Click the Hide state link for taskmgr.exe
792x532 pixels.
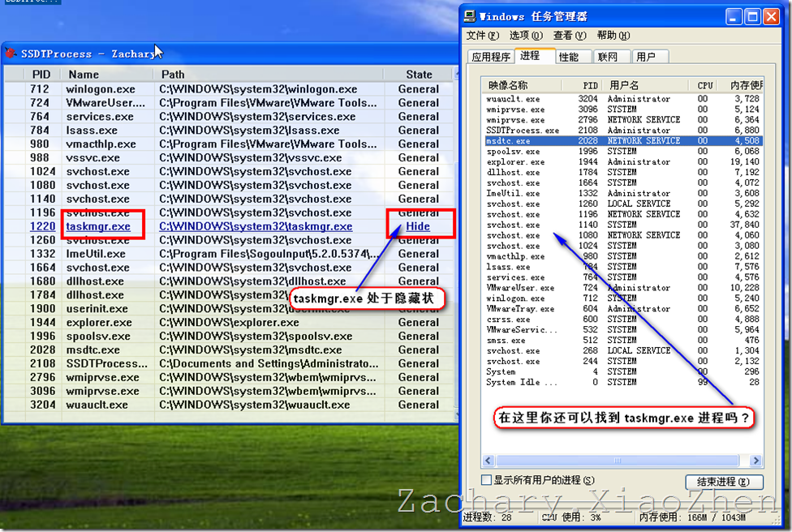(x=418, y=226)
